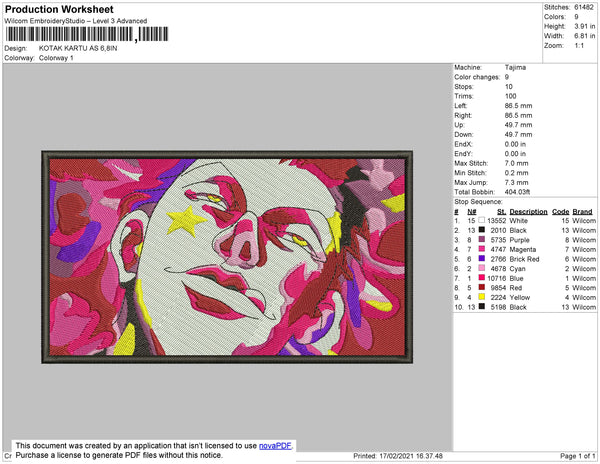The image size is (600, 464).
Task: Click the Machine value 'Tajima'
Action: pos(515,67)
